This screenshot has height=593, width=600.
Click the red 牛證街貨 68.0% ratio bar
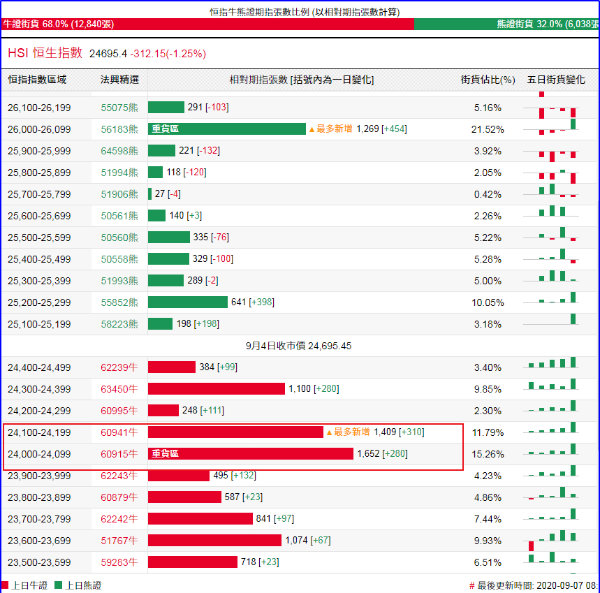(207, 24)
